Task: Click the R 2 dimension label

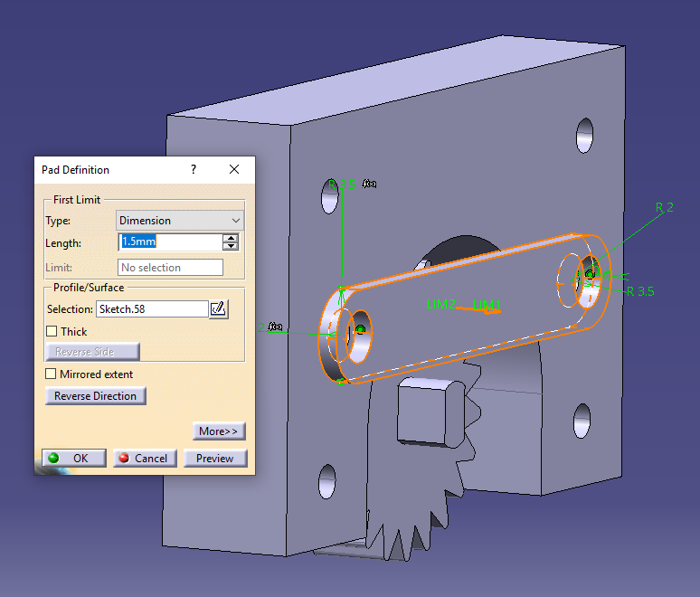Action: 665,207
